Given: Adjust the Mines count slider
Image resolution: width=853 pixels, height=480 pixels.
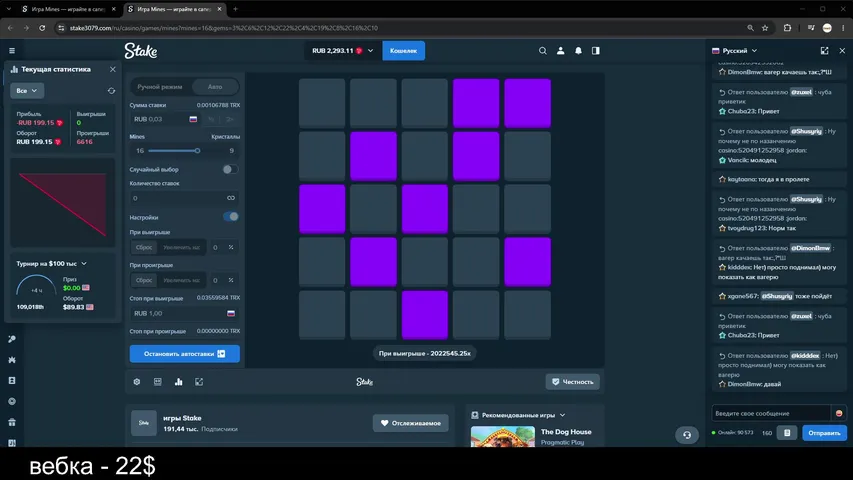Looking at the screenshot, I should pos(197,151).
